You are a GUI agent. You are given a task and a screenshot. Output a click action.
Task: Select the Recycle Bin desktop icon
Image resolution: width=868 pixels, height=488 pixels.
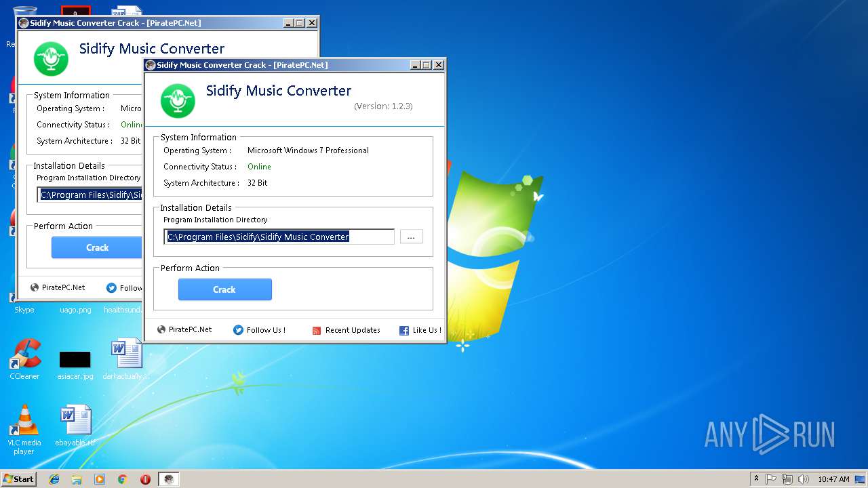coord(24,10)
